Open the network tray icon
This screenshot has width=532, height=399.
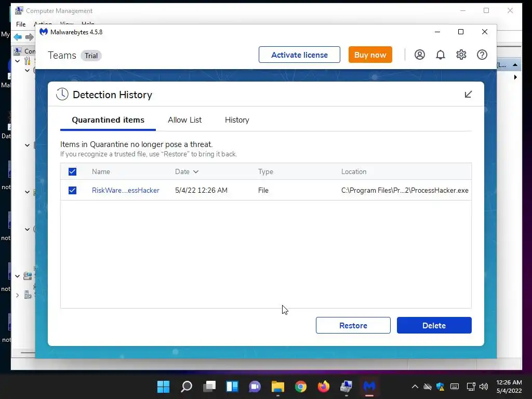coord(471,387)
